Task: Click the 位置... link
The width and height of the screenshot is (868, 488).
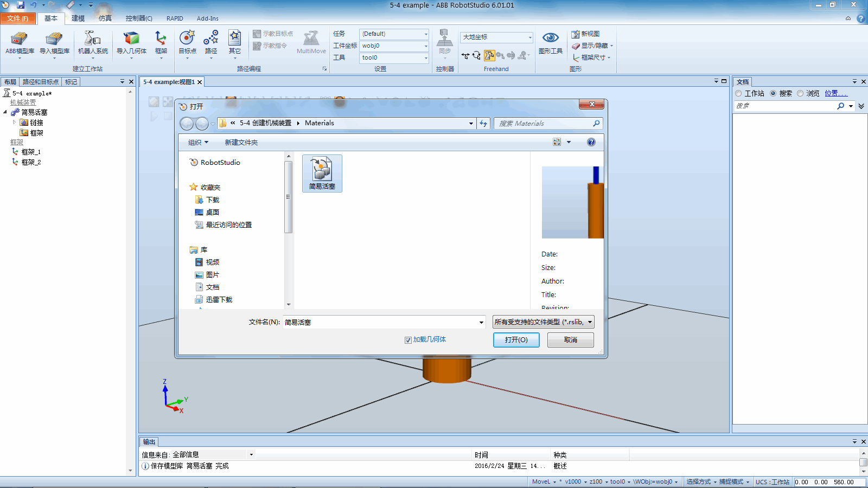Action: (x=836, y=93)
